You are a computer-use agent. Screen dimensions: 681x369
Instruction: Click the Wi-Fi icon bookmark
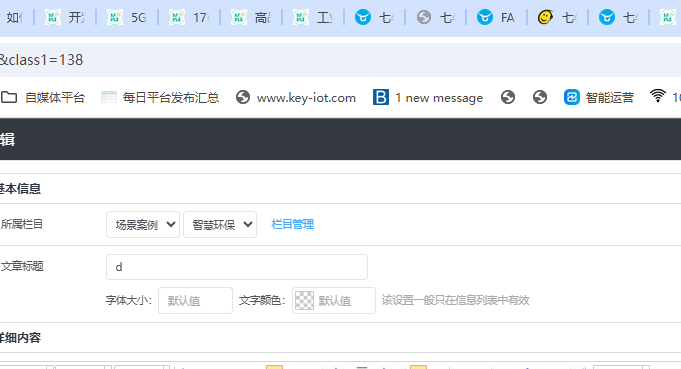click(x=658, y=96)
